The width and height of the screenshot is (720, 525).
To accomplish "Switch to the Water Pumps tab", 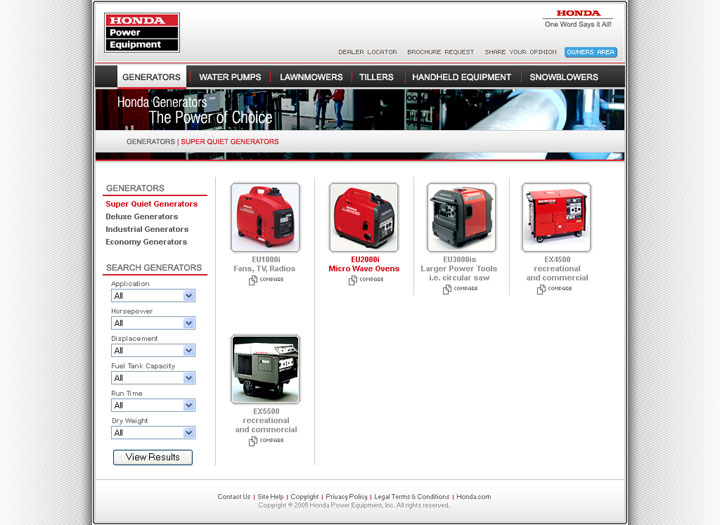I will pyautogui.click(x=230, y=77).
